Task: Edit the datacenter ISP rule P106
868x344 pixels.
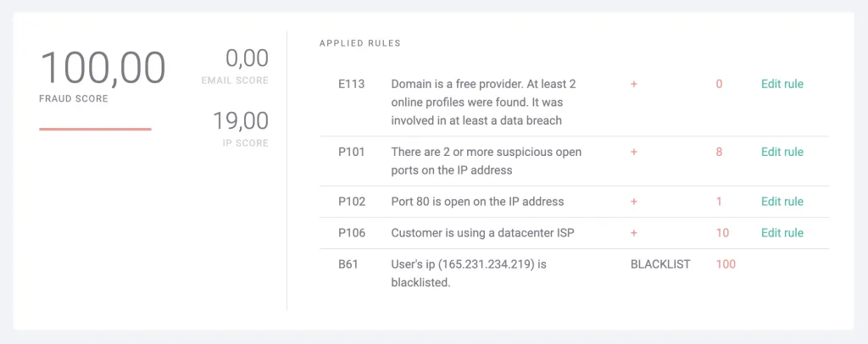Action: (782, 232)
